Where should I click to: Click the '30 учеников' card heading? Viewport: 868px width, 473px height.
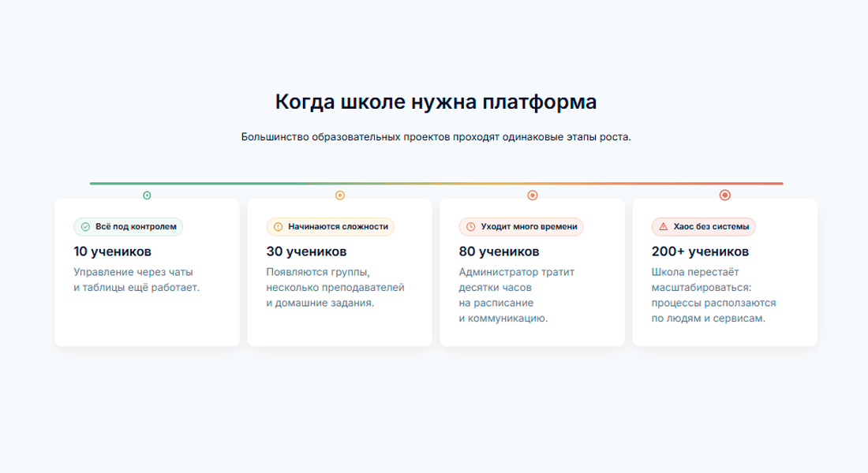(x=306, y=251)
